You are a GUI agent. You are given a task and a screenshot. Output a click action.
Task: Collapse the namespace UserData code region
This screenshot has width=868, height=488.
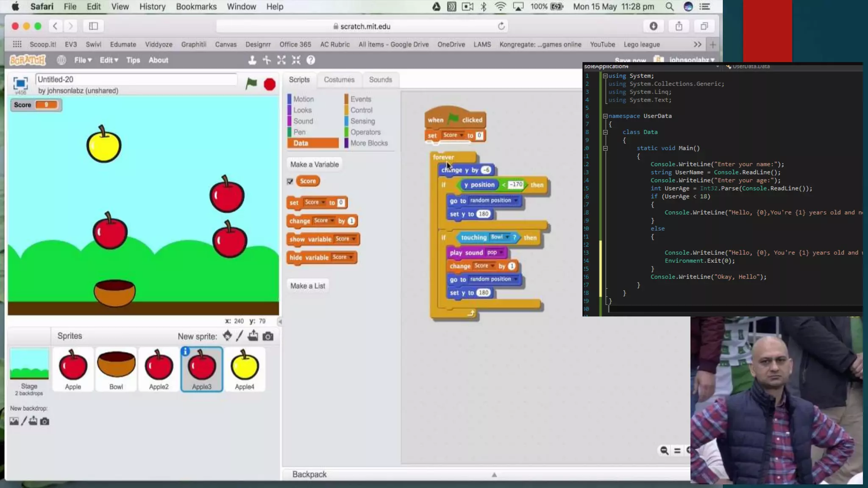[x=605, y=116]
